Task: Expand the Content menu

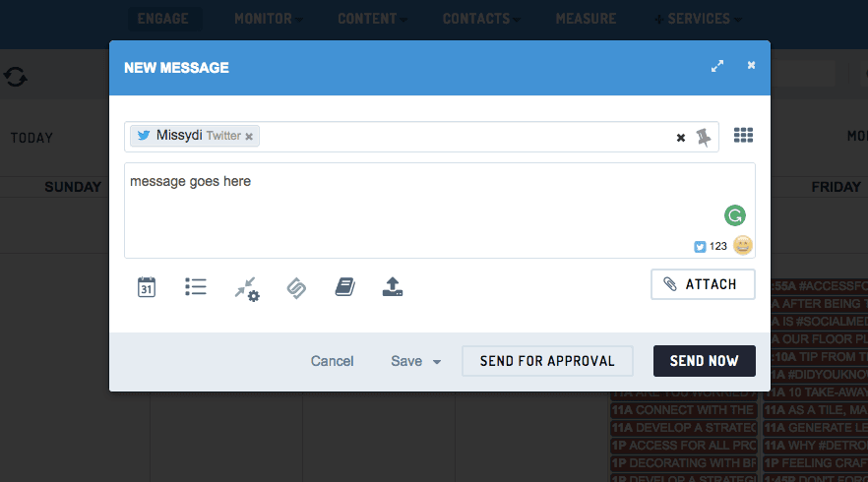Action: (x=372, y=19)
